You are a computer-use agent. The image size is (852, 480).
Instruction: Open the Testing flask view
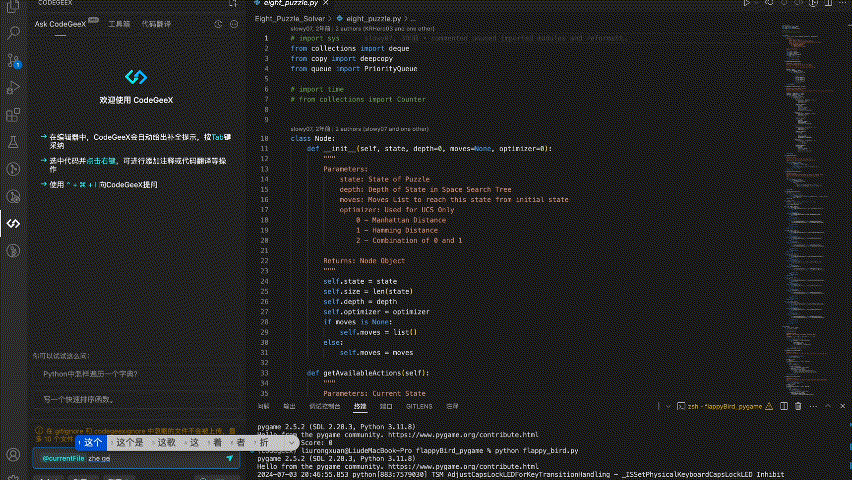point(14,143)
